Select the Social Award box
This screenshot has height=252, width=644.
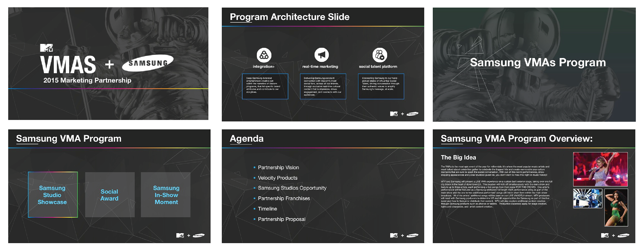coord(110,195)
